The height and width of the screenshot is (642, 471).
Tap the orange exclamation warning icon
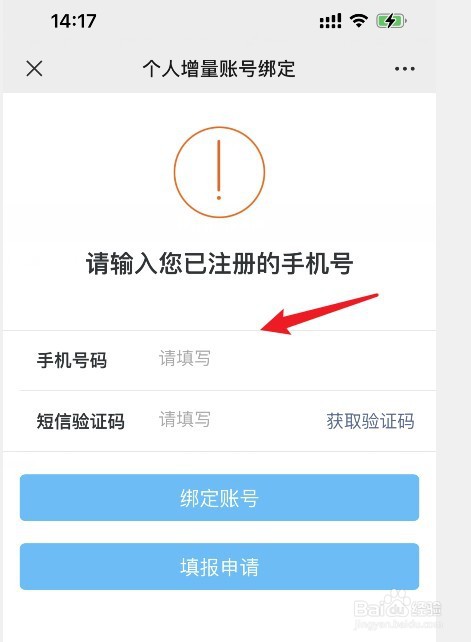pyautogui.click(x=219, y=172)
